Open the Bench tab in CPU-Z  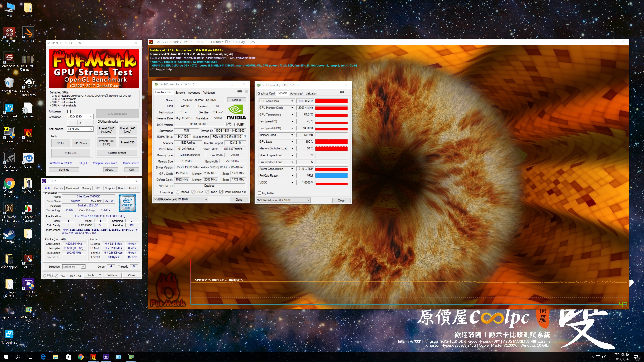tap(122, 188)
